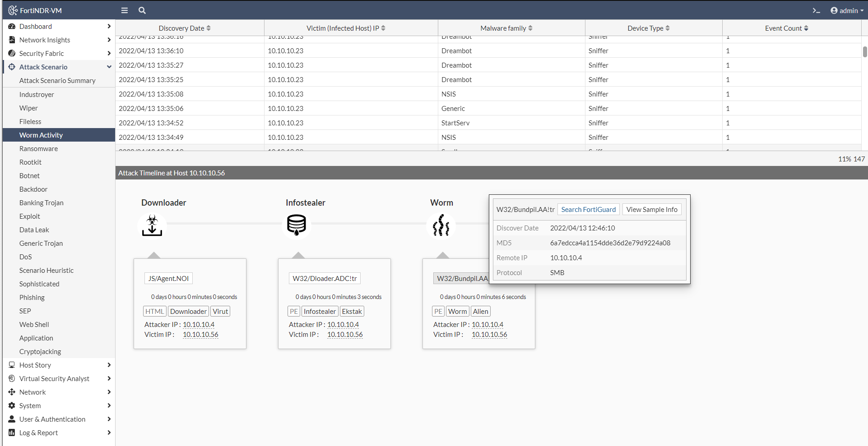Screen dimensions: 868x446
Task: Click the View Sample Info button
Action: [x=652, y=209]
